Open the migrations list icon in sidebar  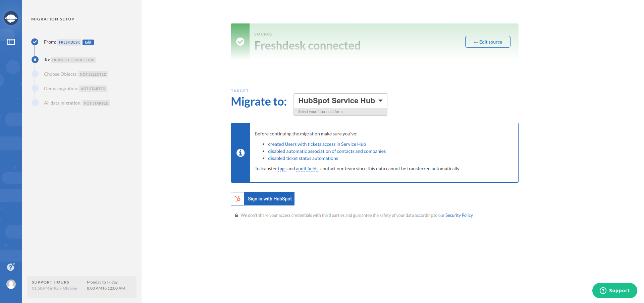pos(11,42)
